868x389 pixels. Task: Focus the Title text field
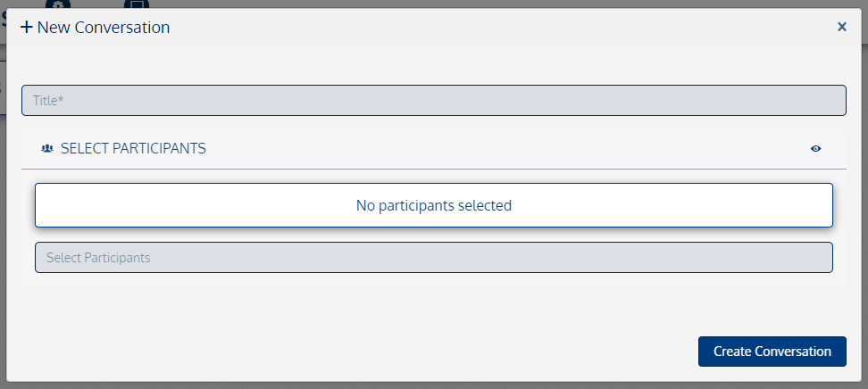433,101
